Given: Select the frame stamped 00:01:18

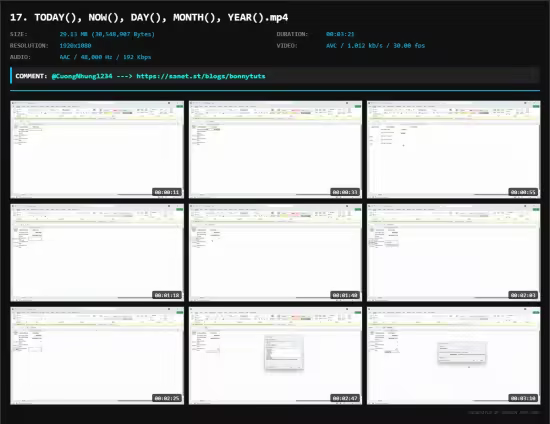Looking at the screenshot, I should (97, 253).
